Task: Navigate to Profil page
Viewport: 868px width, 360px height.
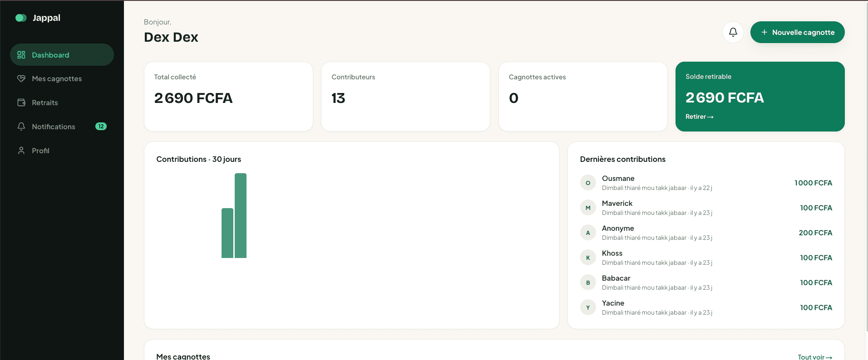Action: (x=62, y=151)
